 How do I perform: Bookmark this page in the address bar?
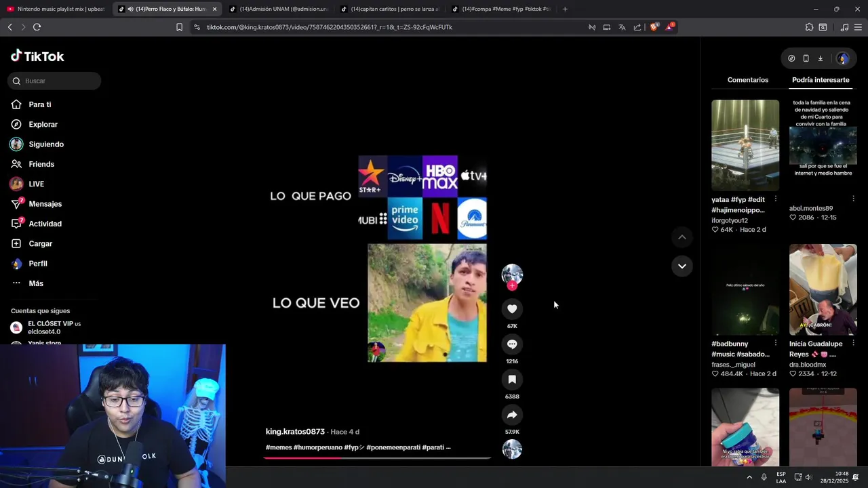click(x=179, y=27)
